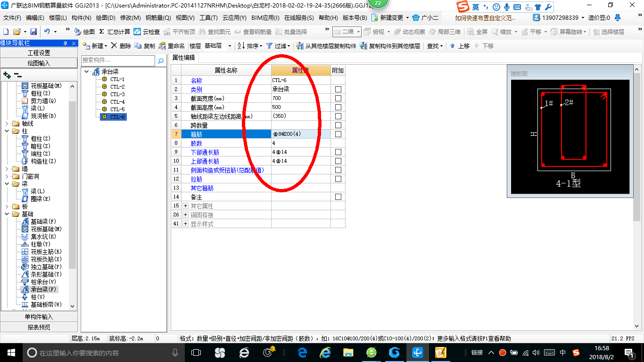Click the undo arrow icon
This screenshot has width=644, height=362.
47,32
